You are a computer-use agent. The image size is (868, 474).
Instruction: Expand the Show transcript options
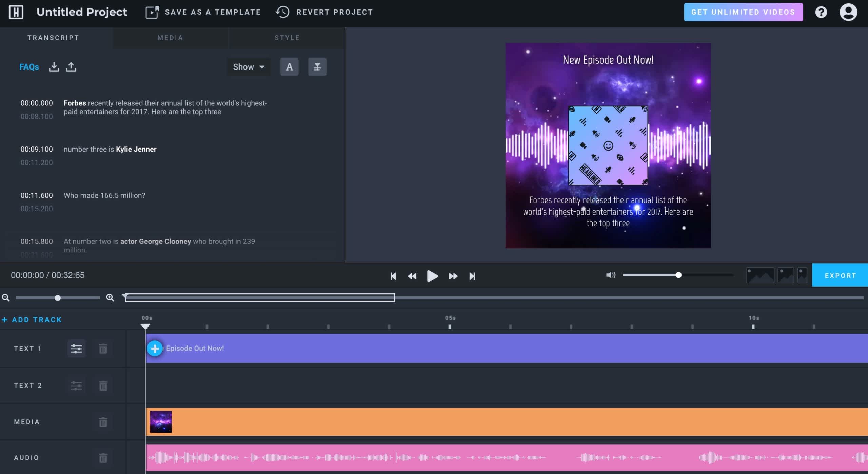click(248, 66)
